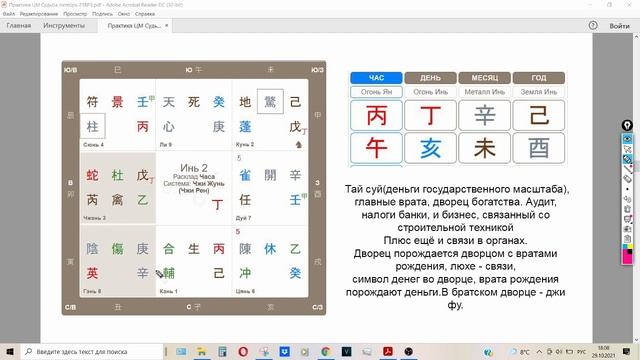Switch to Adobe Acrobat on taskbar
The height and width of the screenshot is (360, 640).
coord(387,351)
